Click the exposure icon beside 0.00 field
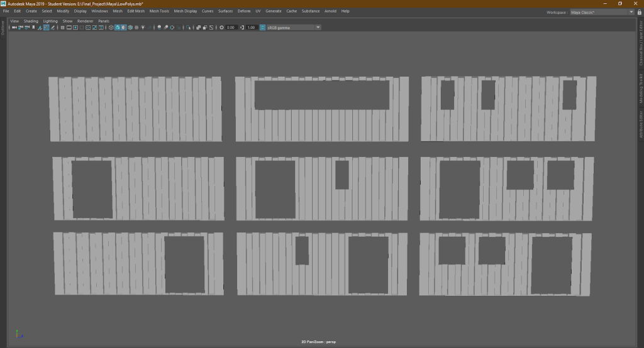 (x=221, y=28)
